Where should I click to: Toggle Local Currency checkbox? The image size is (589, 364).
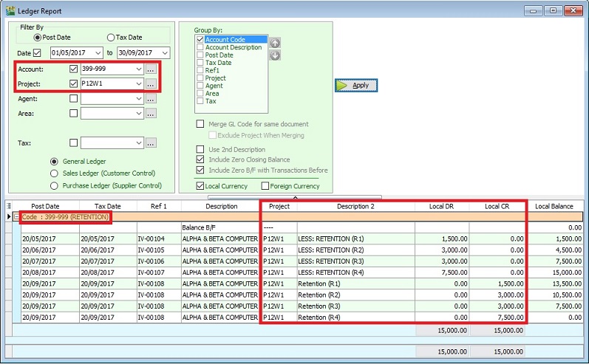tap(200, 186)
